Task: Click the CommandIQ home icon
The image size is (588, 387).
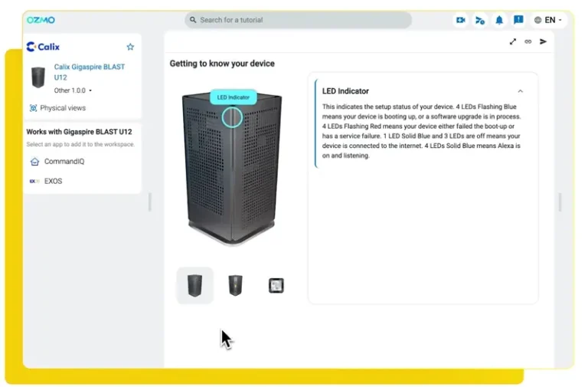Action: (34, 162)
